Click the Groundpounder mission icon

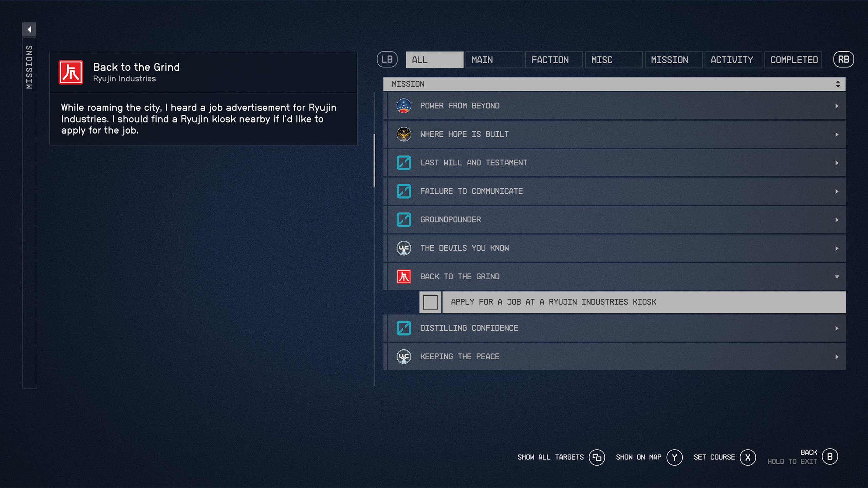point(404,219)
